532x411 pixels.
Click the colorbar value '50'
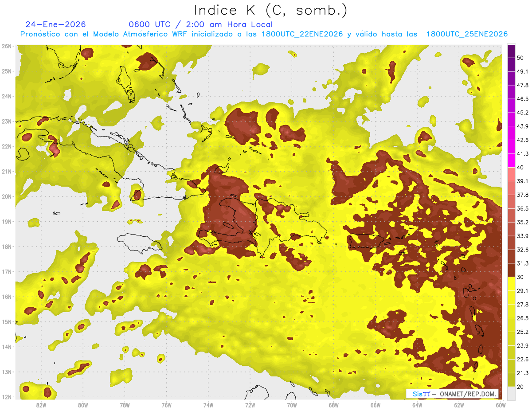pos(521,58)
